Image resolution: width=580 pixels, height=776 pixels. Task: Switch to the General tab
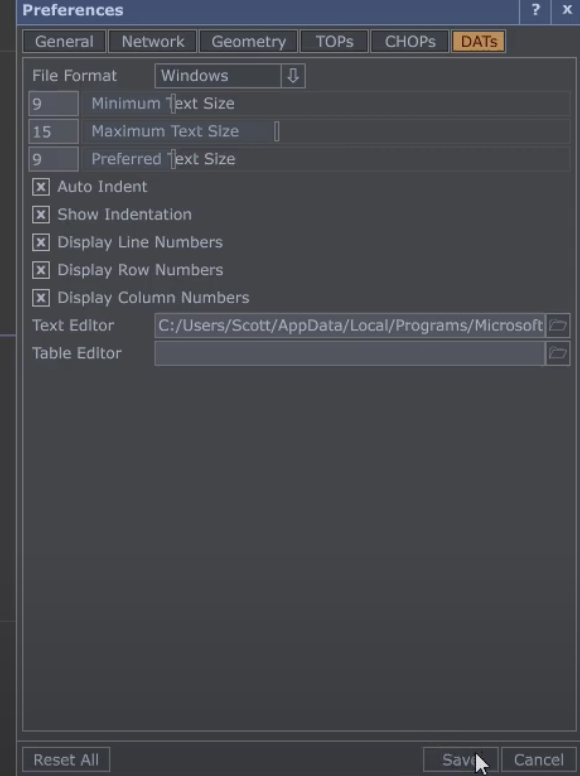coord(64,42)
